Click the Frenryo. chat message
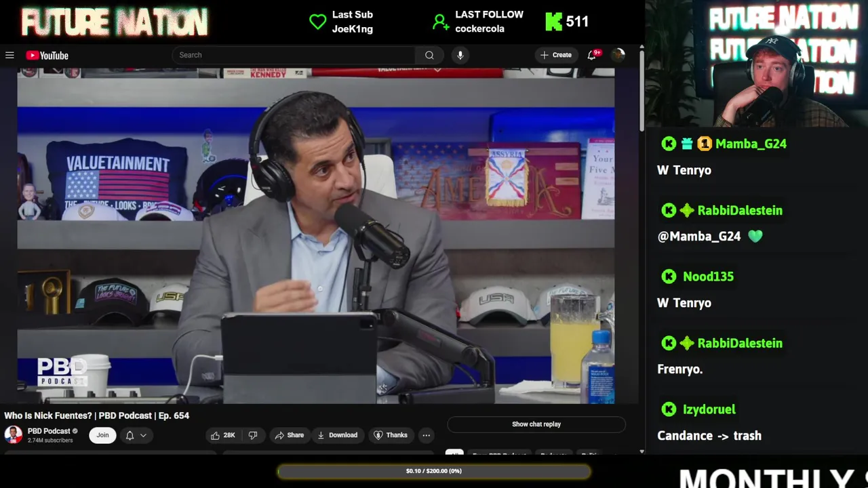The image size is (868, 488). pyautogui.click(x=679, y=369)
